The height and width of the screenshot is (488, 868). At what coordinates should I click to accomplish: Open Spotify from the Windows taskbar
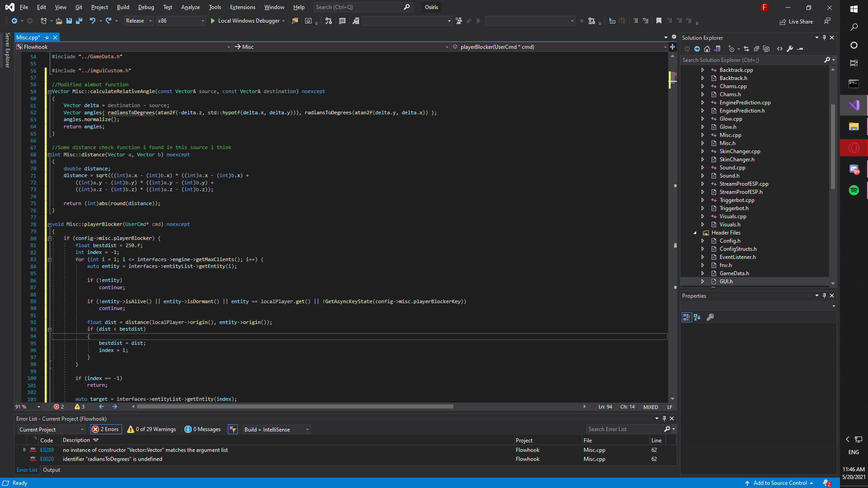pos(854,190)
